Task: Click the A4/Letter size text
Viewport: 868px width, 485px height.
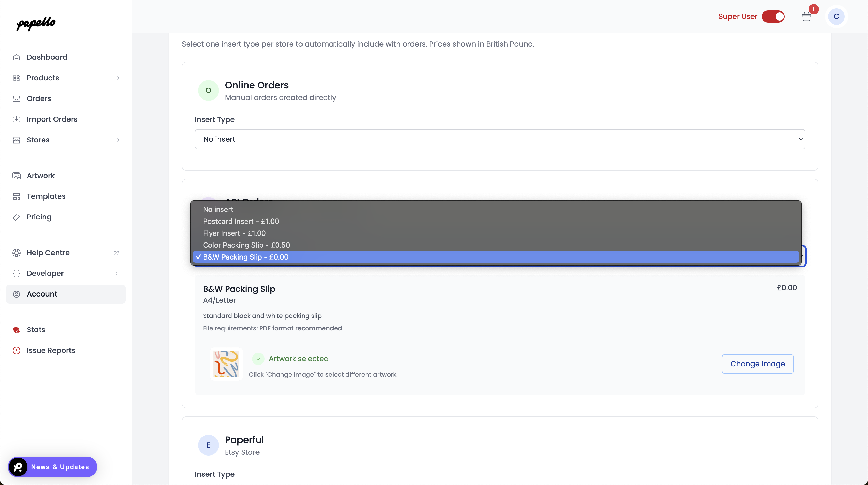Action: (x=219, y=300)
